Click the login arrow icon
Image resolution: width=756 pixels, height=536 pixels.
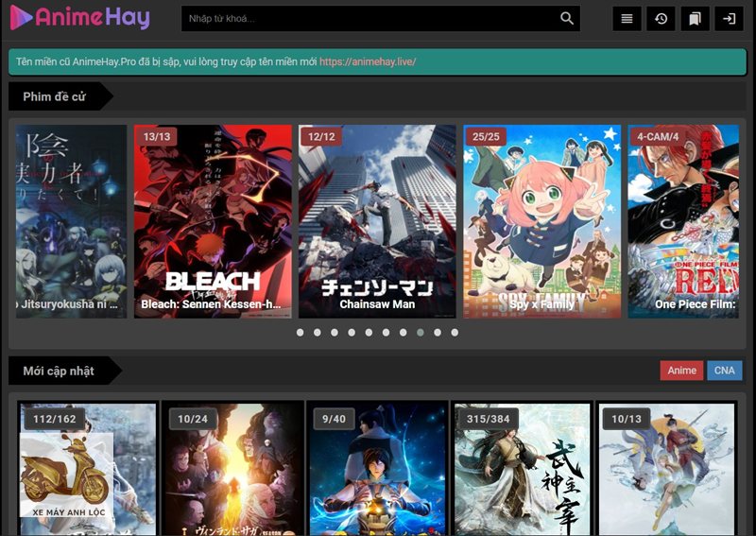(x=729, y=19)
